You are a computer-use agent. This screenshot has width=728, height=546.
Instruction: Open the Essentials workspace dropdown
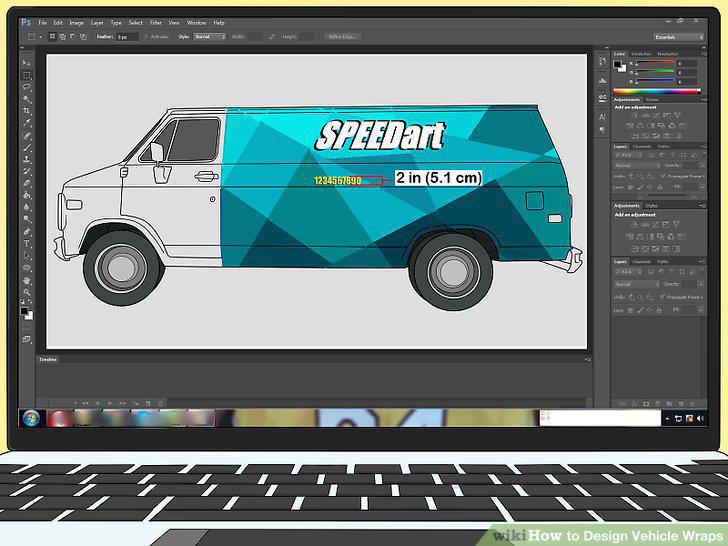(x=678, y=37)
